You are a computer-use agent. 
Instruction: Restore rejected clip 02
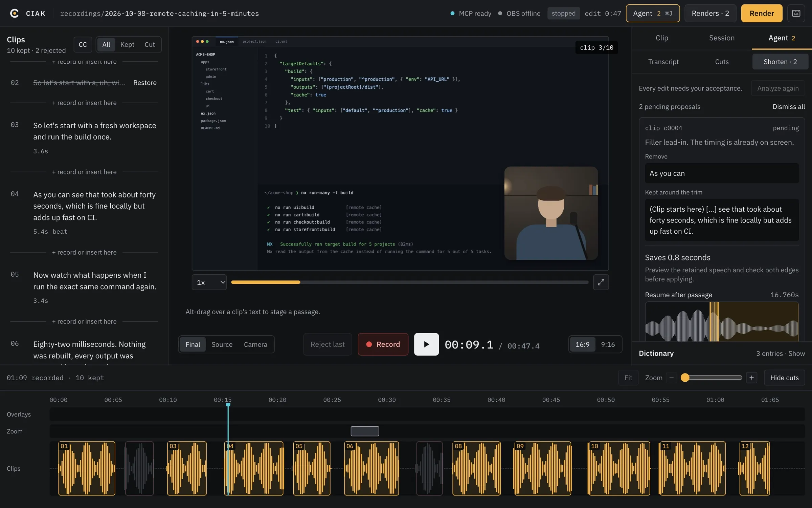tap(145, 83)
